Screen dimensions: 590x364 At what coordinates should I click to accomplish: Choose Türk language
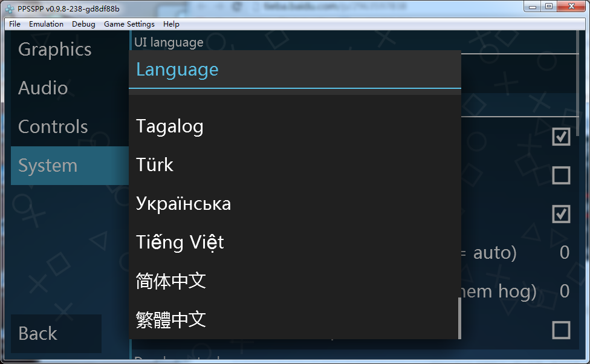[x=294, y=165]
